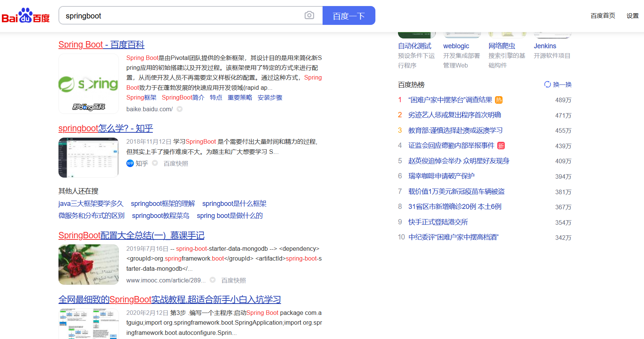
Task: Search springboot框架的理解
Action: [x=163, y=204]
